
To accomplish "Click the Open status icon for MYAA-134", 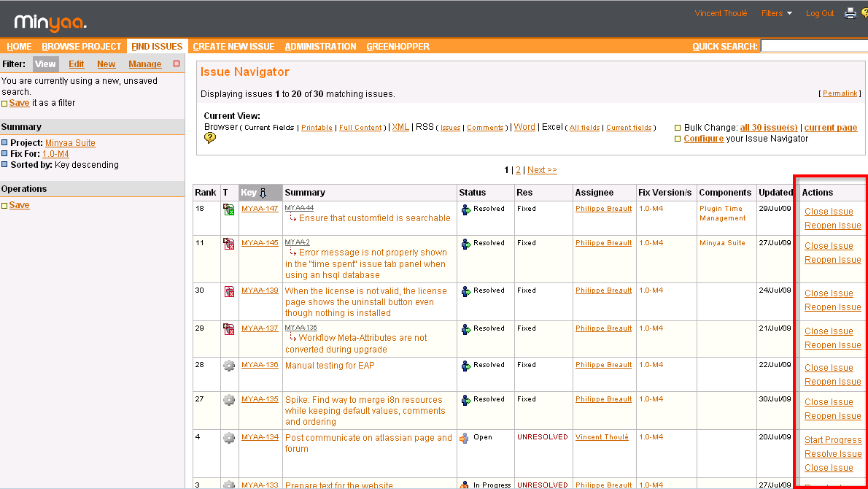I will pyautogui.click(x=465, y=437).
